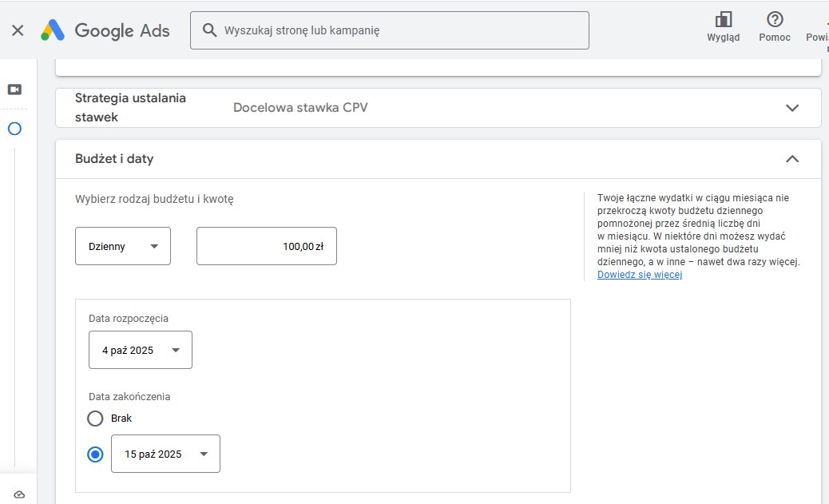
Task: Collapse the Budżet i daty section
Action: click(791, 159)
